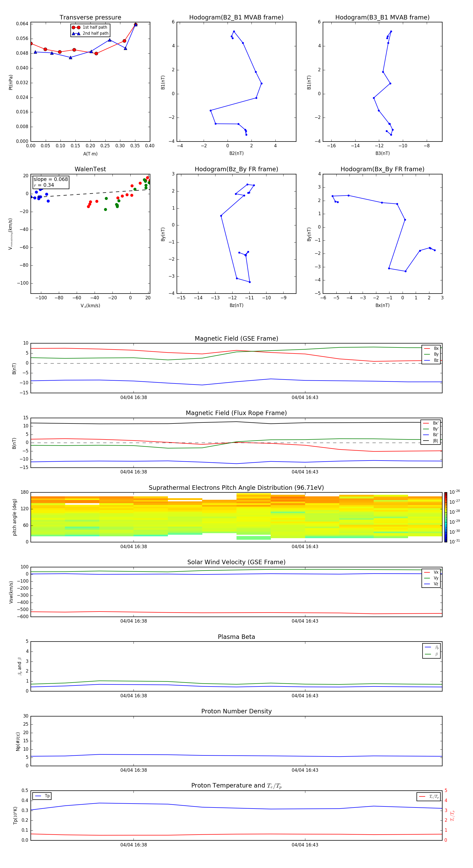Click the |B| legend entry in Flux Rope plot
Screen dimensions: 473x868
click(431, 441)
